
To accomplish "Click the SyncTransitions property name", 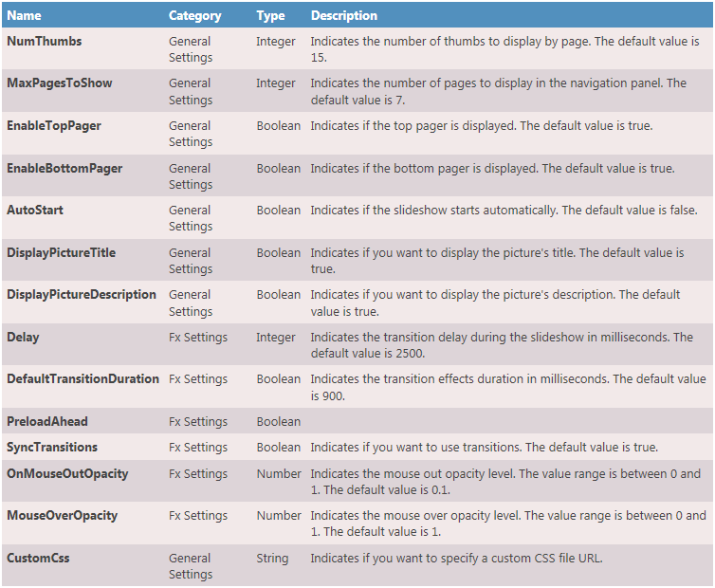I will click(52, 447).
